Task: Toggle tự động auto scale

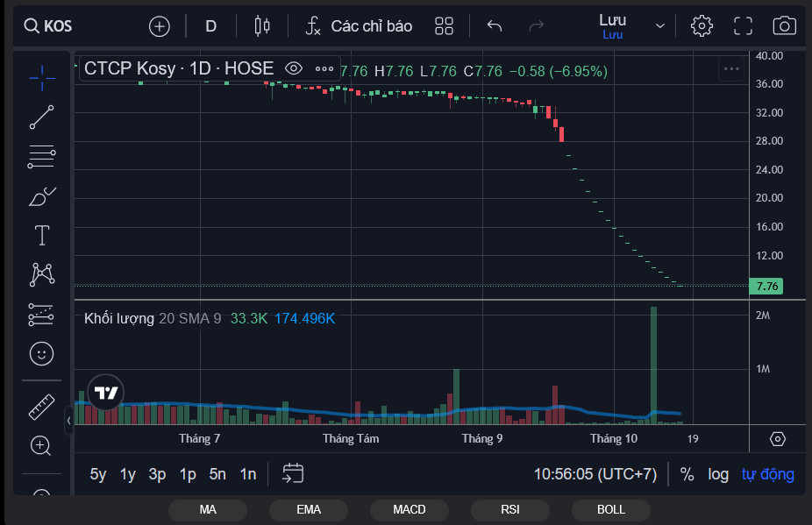Action: (768, 474)
